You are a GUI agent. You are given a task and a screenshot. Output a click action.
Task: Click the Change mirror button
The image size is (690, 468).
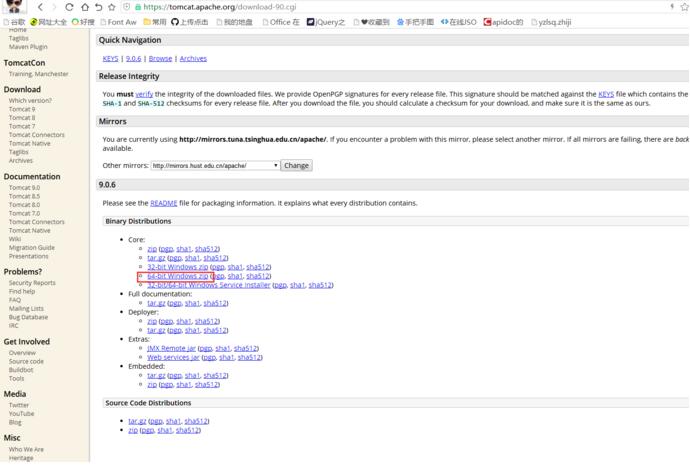pyautogui.click(x=296, y=166)
